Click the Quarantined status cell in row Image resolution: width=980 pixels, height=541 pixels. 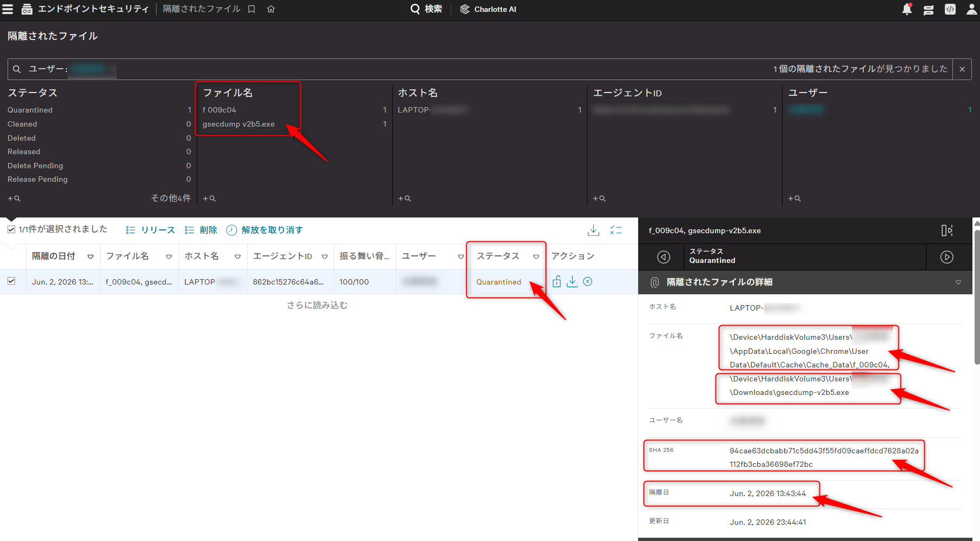[499, 282]
